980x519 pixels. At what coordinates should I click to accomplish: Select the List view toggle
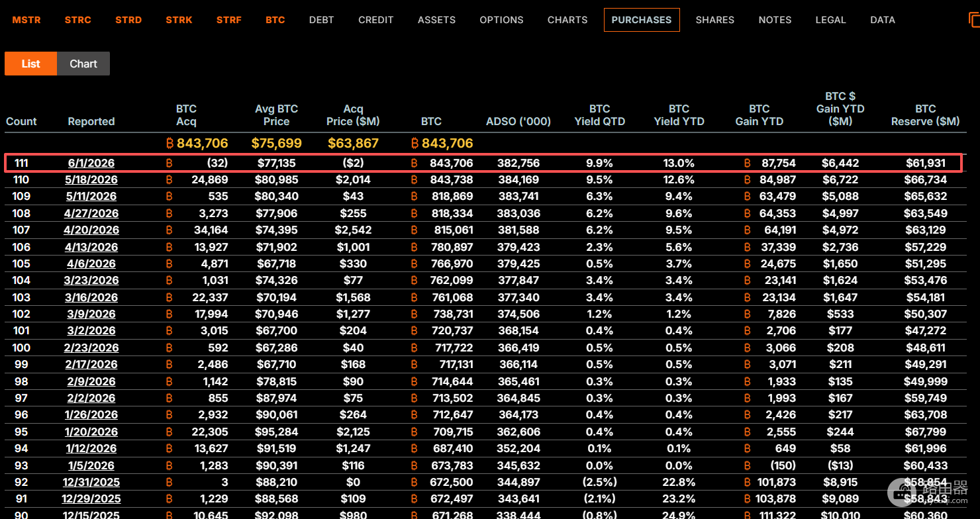pos(30,64)
